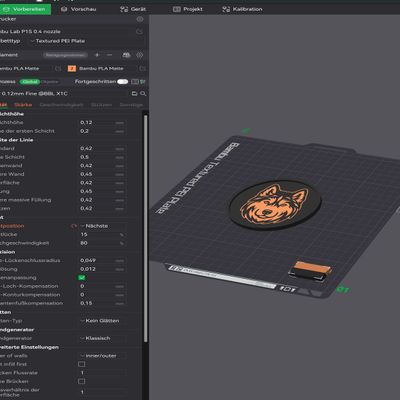Open the printer settings gear icon
This screenshot has height=400, width=400.
click(x=140, y=19)
